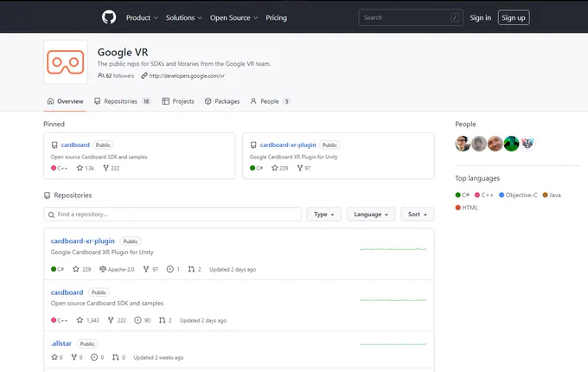Click the GitHub Octocat logo
588x372 pixels.
[109, 17]
